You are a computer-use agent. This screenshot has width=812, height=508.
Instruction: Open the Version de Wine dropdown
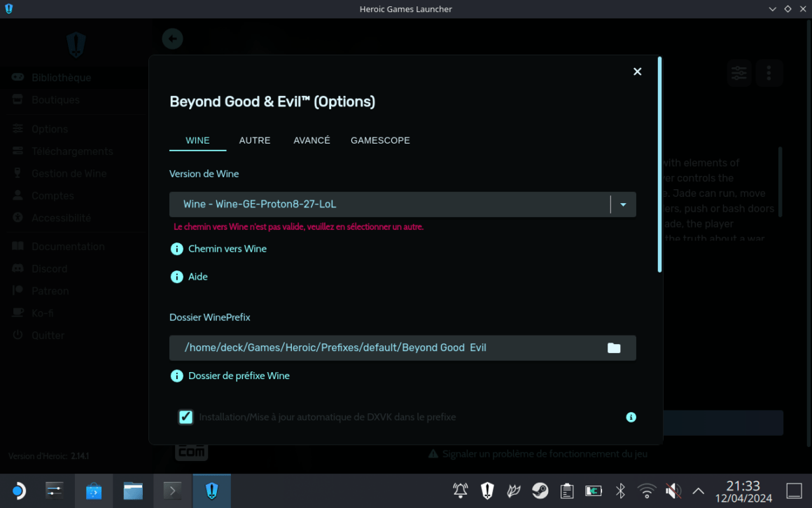click(x=402, y=204)
